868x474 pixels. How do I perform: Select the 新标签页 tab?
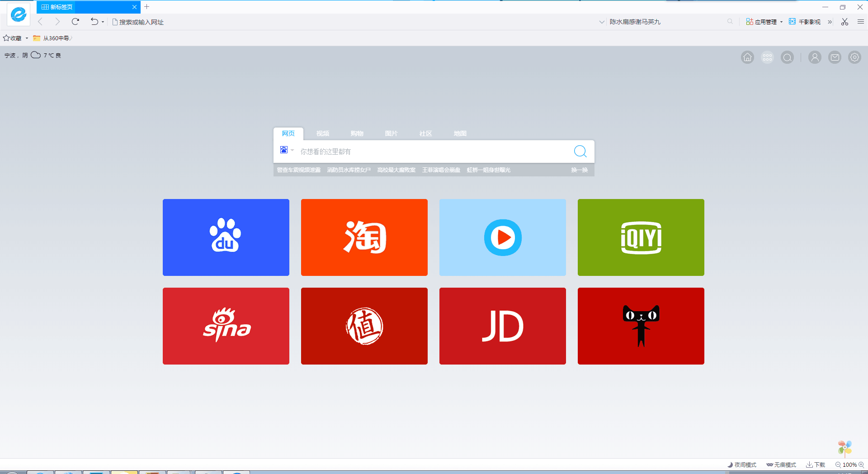pos(89,7)
